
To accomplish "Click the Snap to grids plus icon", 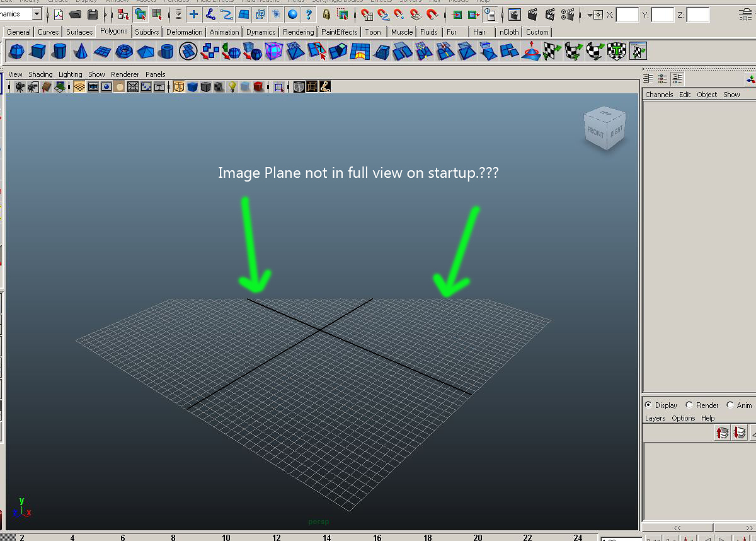I will point(193,14).
